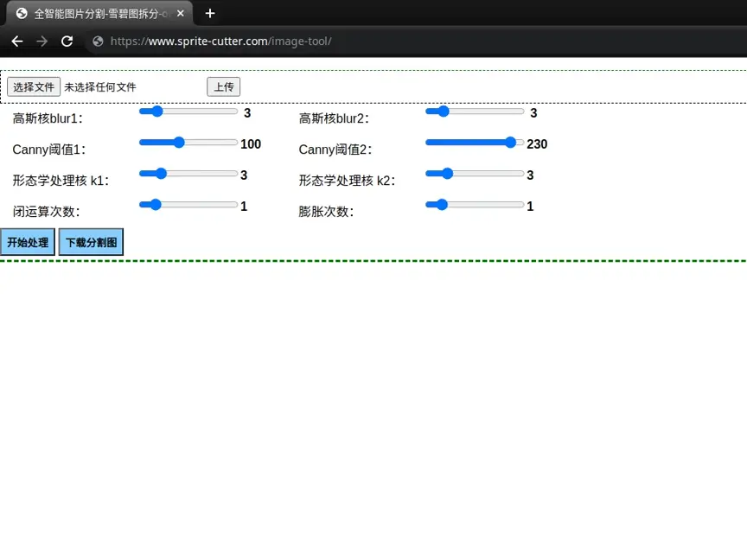747x560 pixels.
Task: Adjust the 高斯核blur2 slider
Action: (x=475, y=111)
